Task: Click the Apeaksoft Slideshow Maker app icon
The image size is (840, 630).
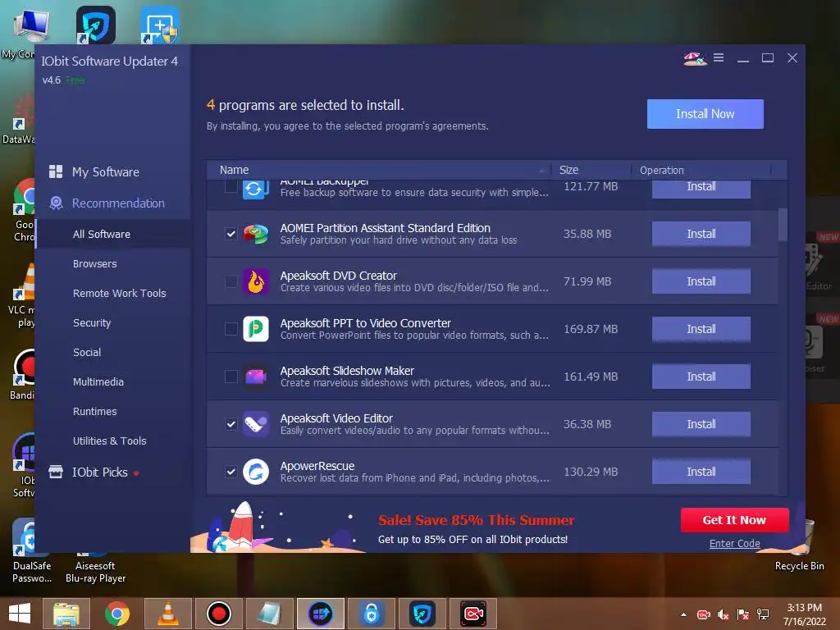Action: pyautogui.click(x=256, y=377)
